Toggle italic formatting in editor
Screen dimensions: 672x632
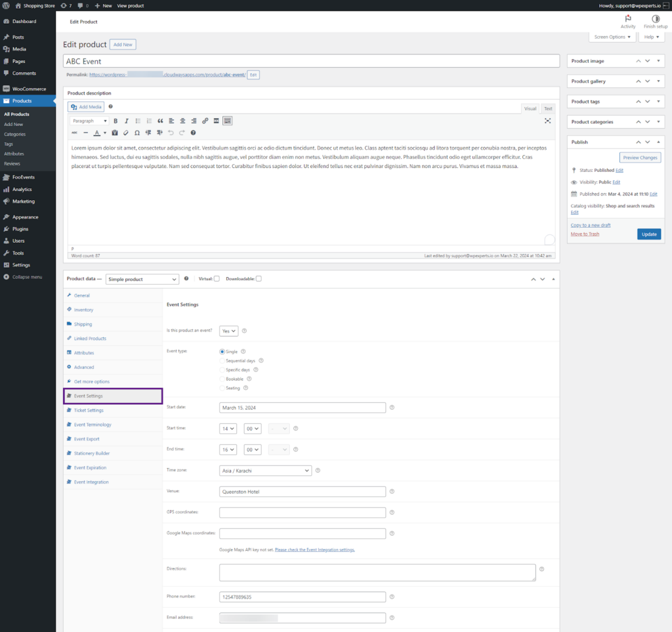127,121
